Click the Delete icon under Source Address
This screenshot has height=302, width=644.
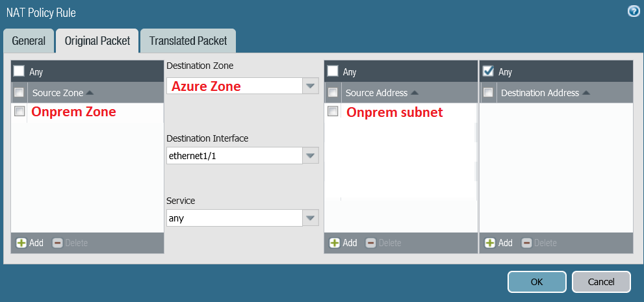(370, 243)
